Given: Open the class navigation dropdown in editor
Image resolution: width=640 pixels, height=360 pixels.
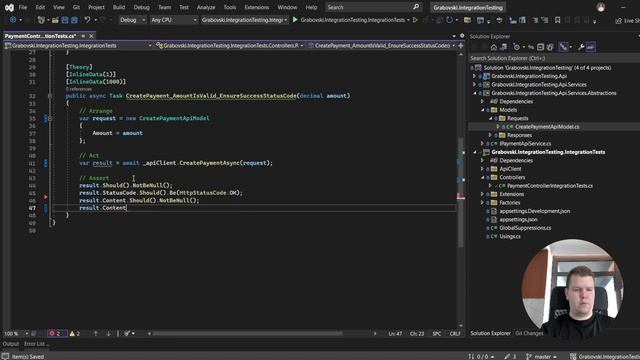Looking at the screenshot, I should 230,46.
